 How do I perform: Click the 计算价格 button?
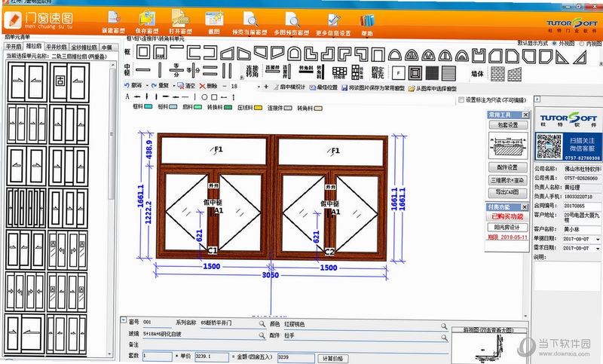[333, 358]
